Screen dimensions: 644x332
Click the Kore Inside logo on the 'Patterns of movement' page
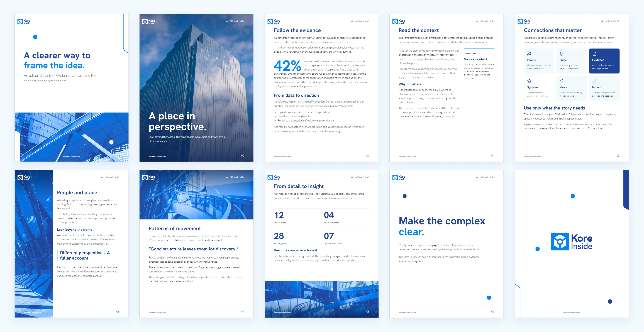(x=149, y=178)
